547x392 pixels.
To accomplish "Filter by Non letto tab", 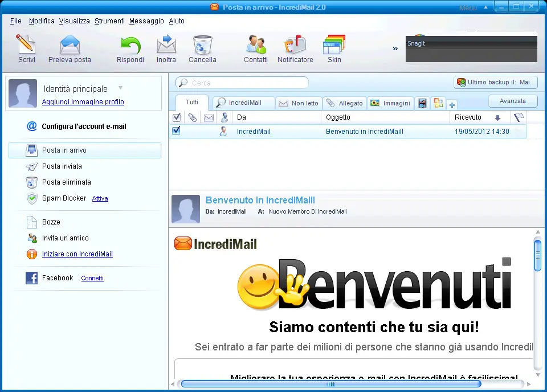I will [299, 103].
